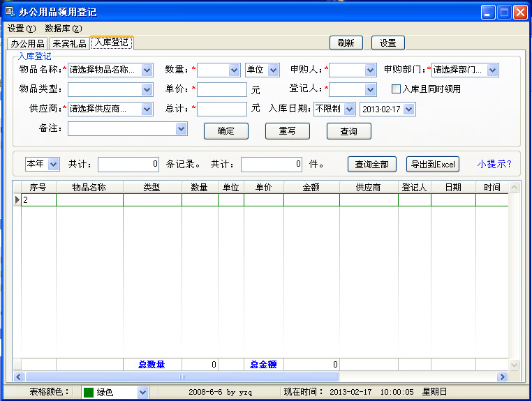This screenshot has width=532, height=401.
Task: Click the 类型 column header
Action: [x=152, y=187]
